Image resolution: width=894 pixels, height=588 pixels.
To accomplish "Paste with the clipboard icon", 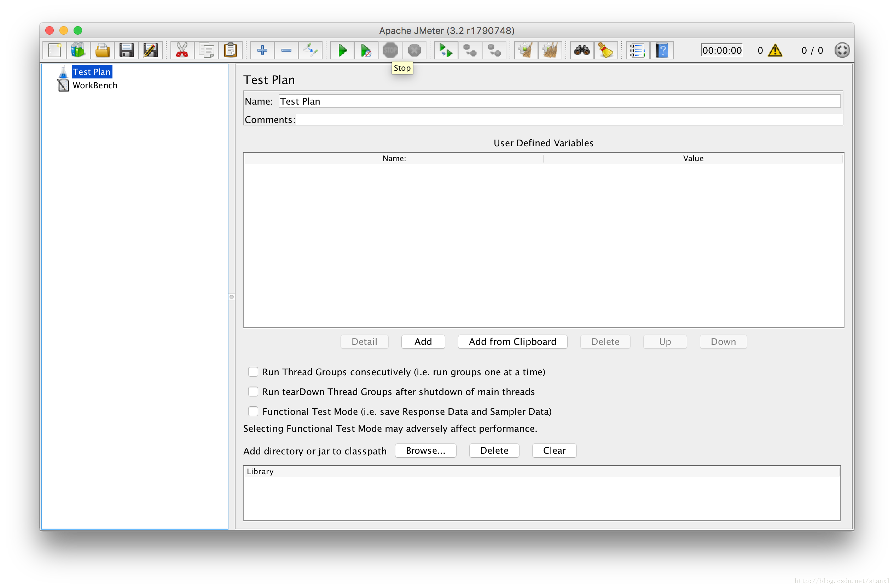I will click(x=230, y=50).
